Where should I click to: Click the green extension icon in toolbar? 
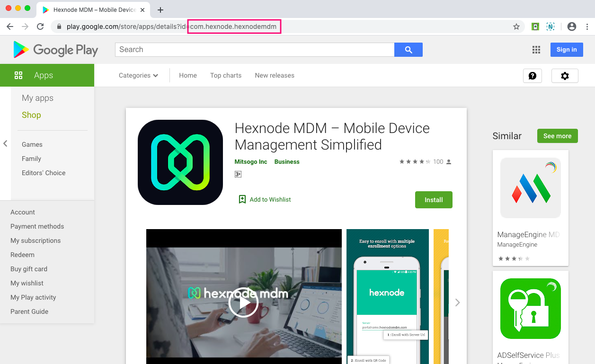(x=535, y=27)
